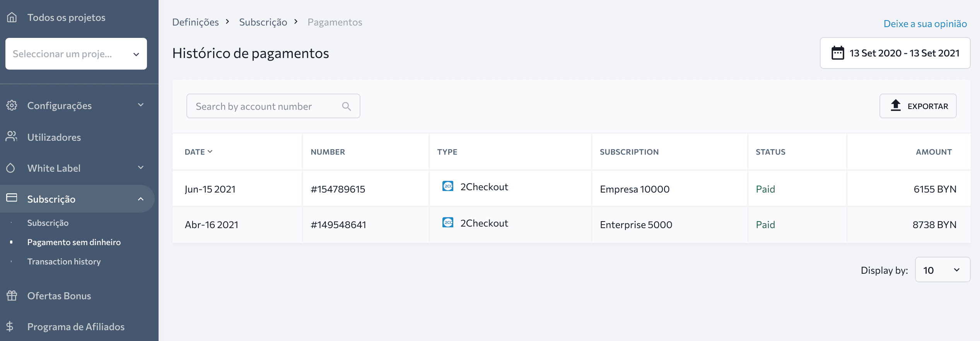Viewport: 980px width, 341px height.
Task: Click the magnifier icon in search field
Action: click(347, 106)
